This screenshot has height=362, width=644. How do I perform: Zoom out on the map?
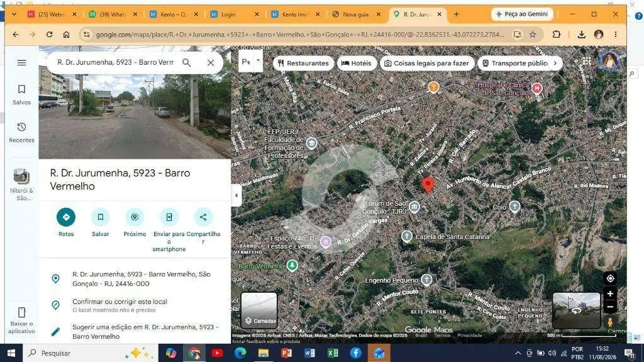point(610,307)
